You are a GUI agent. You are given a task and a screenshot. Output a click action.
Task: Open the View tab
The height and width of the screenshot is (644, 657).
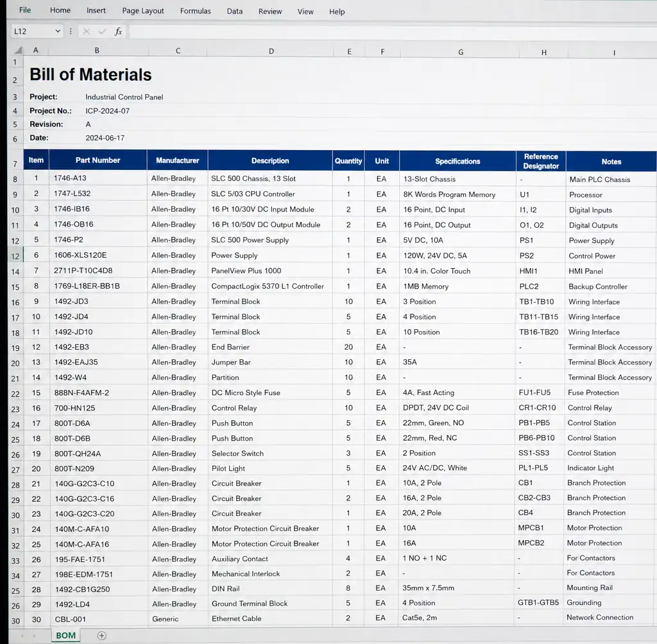tap(305, 12)
